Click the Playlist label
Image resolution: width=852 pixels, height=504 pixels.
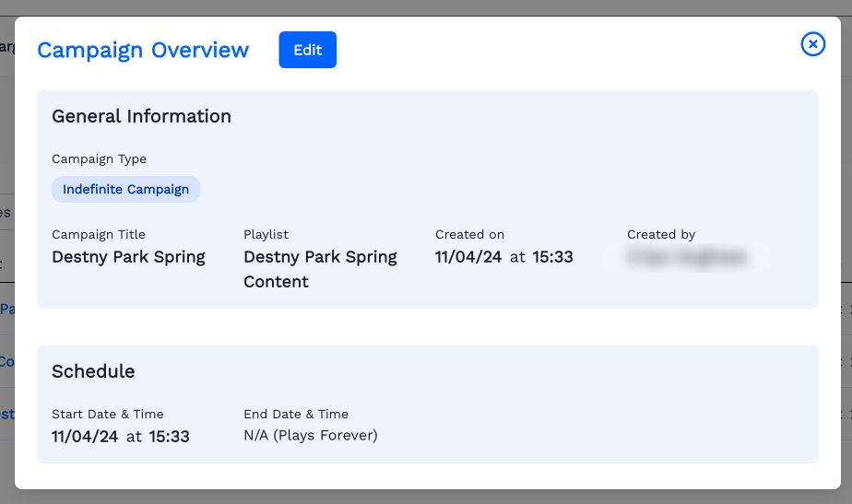click(266, 235)
